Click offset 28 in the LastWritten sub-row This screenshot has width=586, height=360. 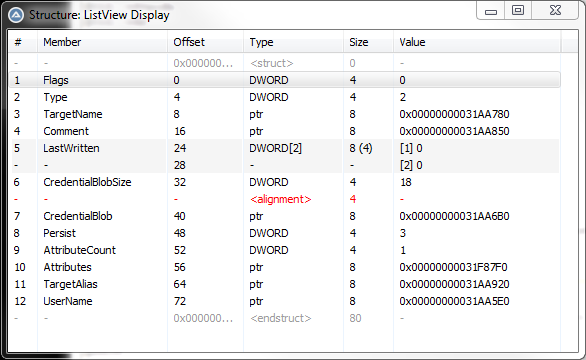coord(180,165)
